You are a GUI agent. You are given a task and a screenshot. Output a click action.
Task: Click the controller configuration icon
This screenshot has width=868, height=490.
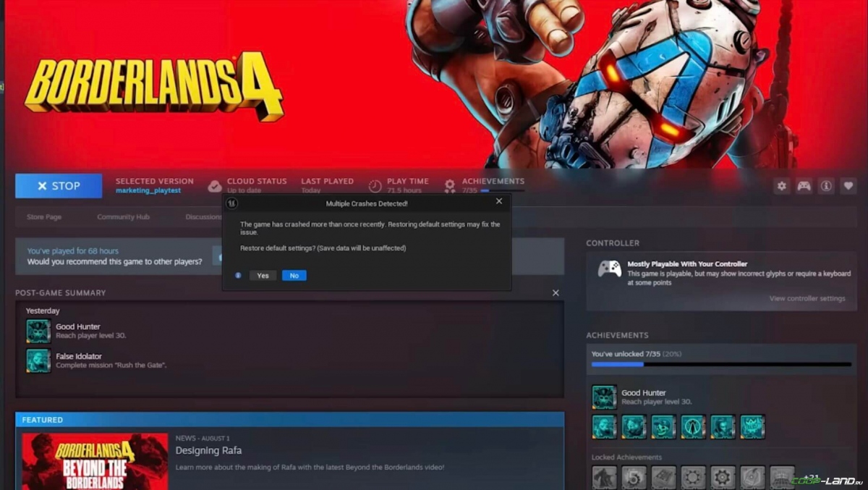coord(804,186)
